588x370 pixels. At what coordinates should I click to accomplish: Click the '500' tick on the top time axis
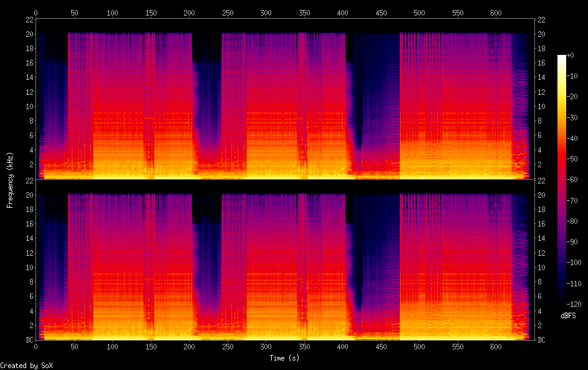419,12
